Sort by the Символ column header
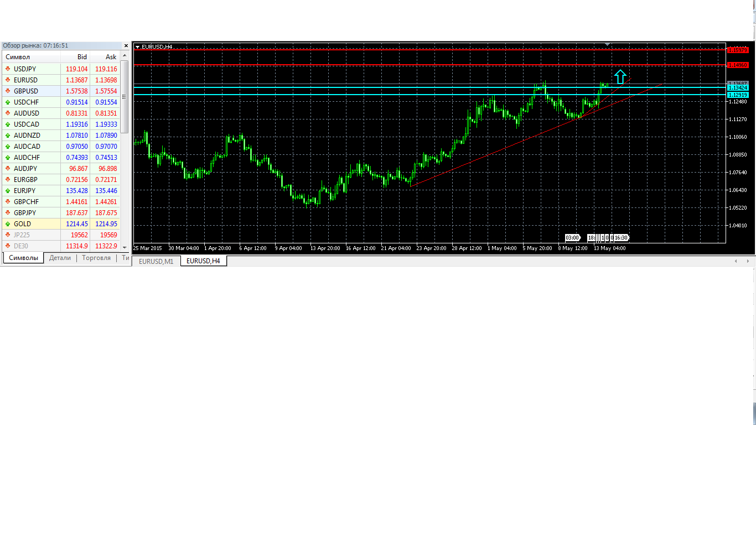 point(30,57)
